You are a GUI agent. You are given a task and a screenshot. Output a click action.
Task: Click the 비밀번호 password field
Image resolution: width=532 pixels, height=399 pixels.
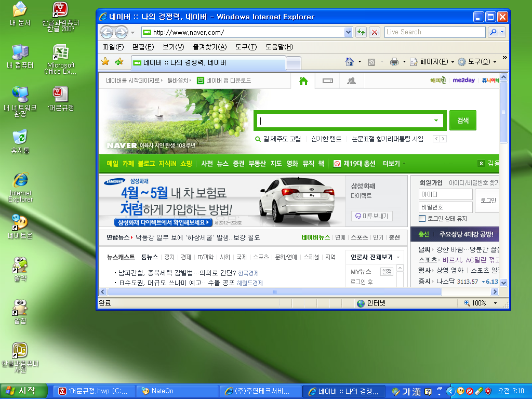click(445, 207)
